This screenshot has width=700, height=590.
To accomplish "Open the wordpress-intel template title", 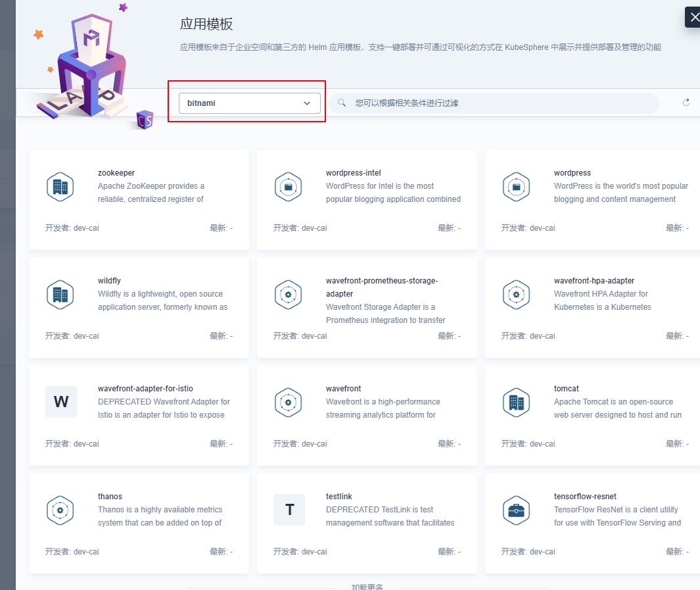I will 353,173.
